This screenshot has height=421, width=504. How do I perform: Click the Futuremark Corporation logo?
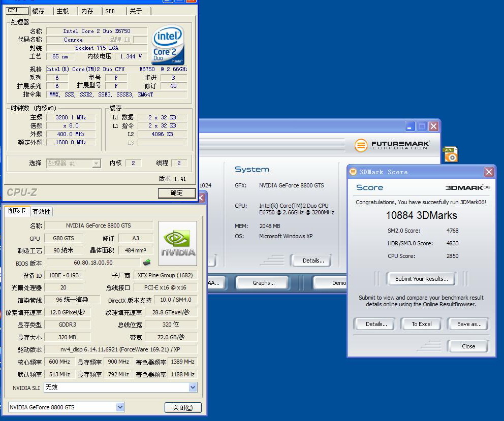[x=392, y=145]
